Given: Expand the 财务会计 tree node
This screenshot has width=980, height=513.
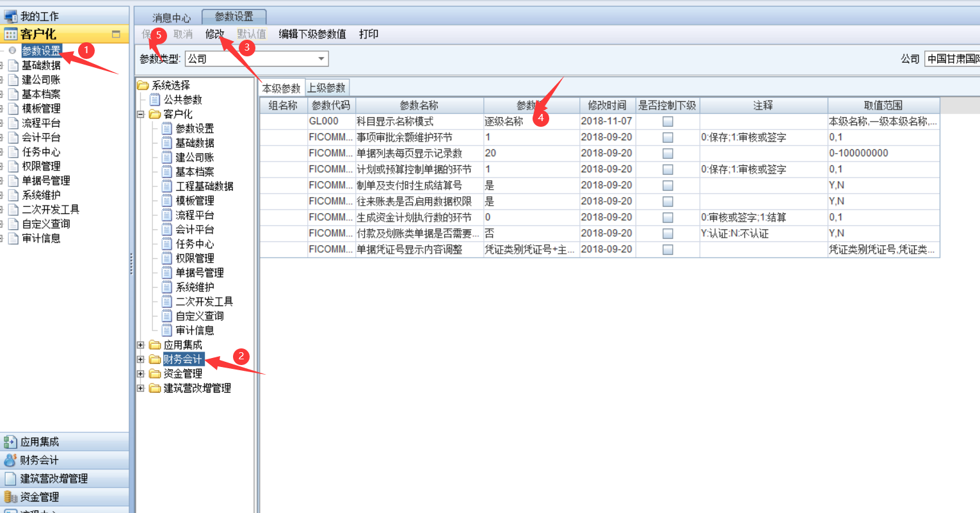Looking at the screenshot, I should click(141, 359).
